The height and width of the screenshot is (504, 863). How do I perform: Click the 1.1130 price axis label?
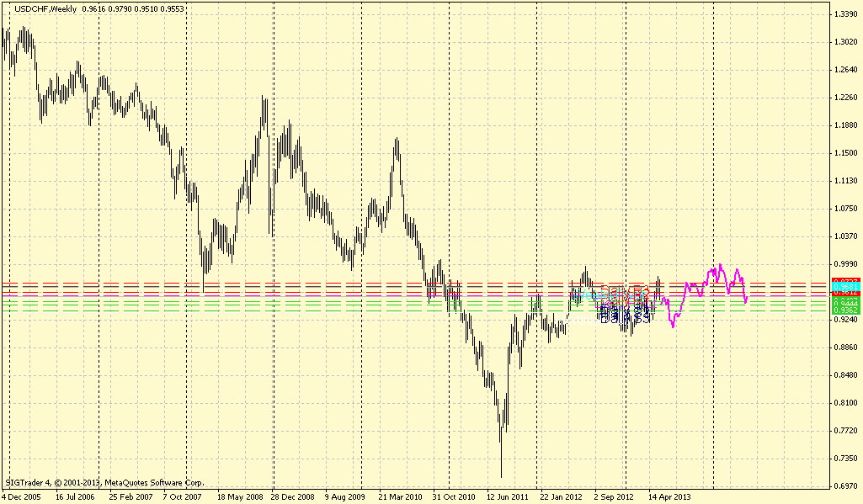pyautogui.click(x=846, y=180)
